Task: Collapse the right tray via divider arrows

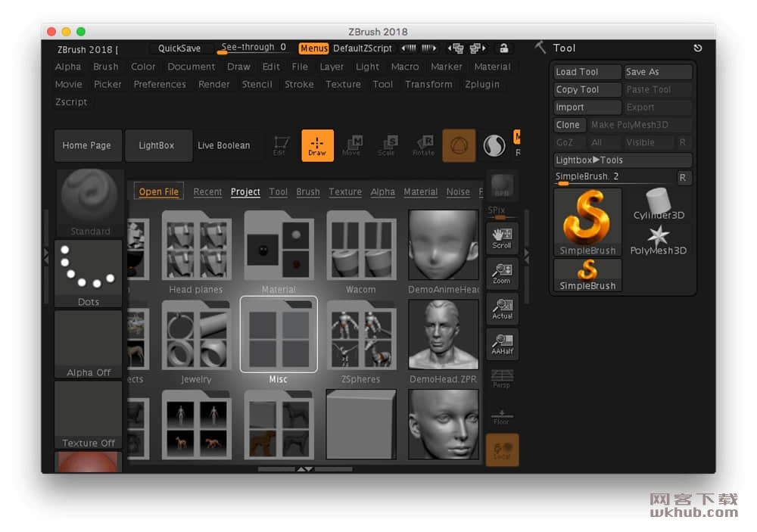Action: [527, 256]
